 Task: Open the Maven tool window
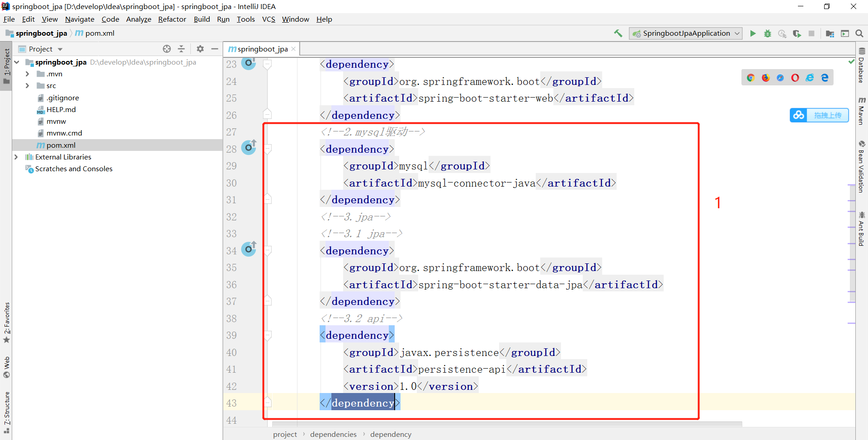(862, 111)
